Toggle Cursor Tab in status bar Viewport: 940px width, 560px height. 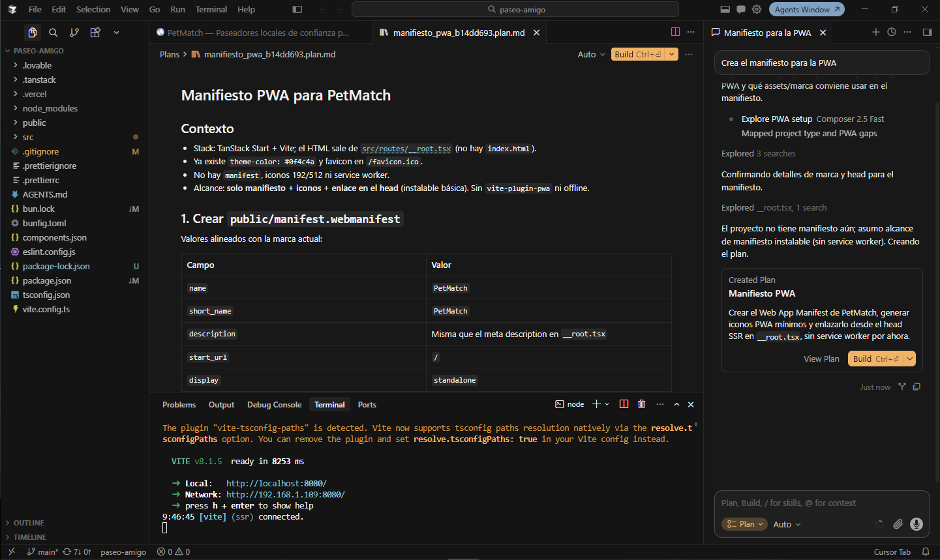(x=892, y=552)
